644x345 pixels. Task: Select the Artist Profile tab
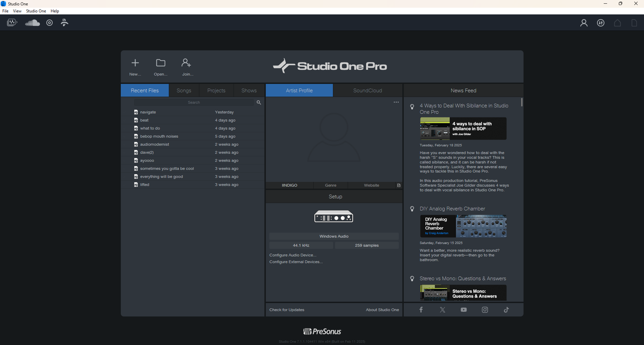coord(299,91)
